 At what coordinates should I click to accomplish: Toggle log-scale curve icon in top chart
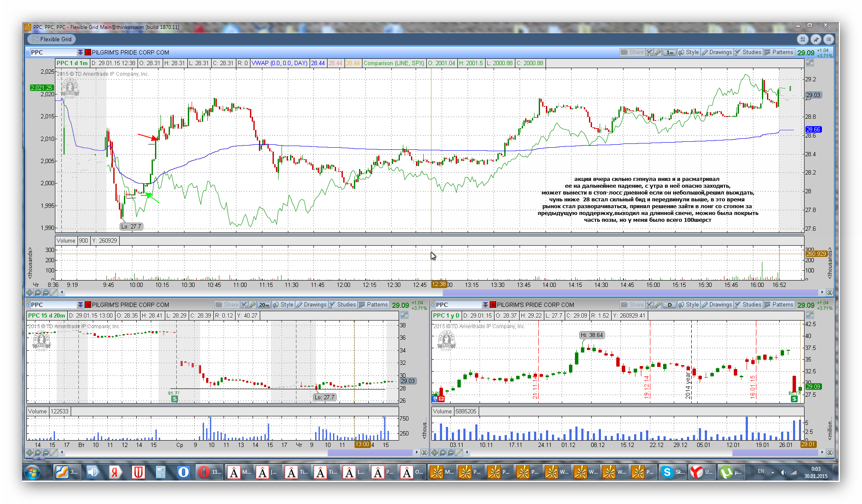coord(810,63)
